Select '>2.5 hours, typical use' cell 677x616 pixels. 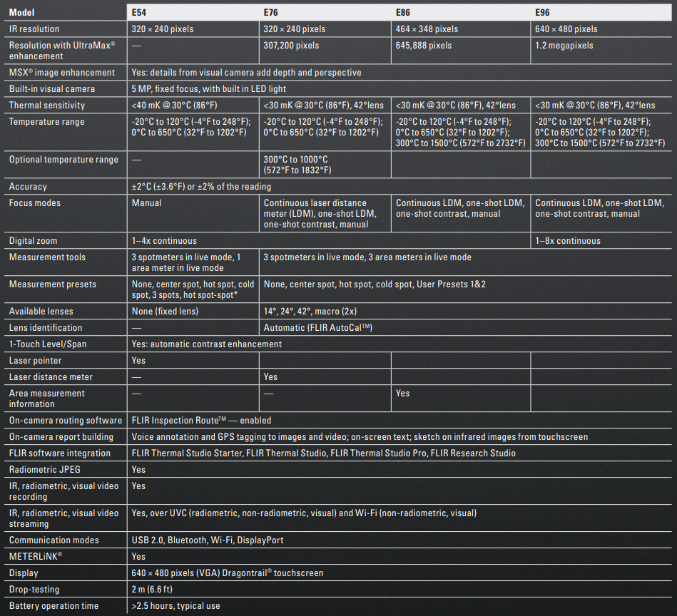pos(175,605)
